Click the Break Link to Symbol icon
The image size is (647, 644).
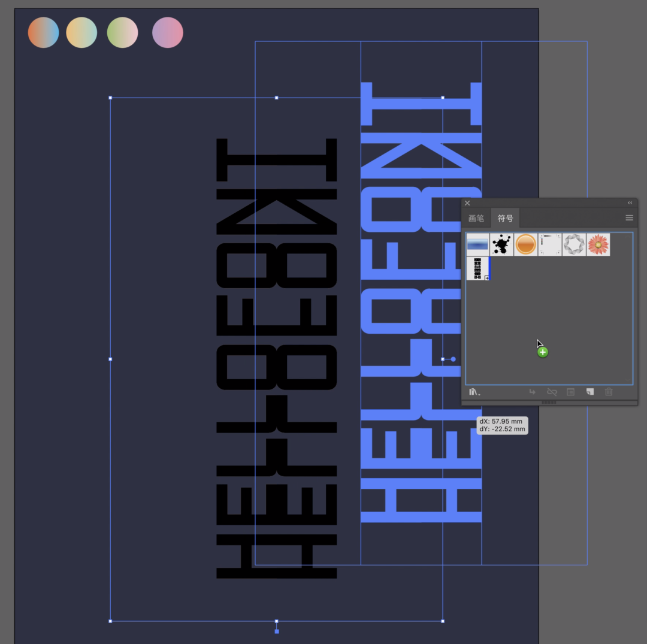[x=552, y=392]
